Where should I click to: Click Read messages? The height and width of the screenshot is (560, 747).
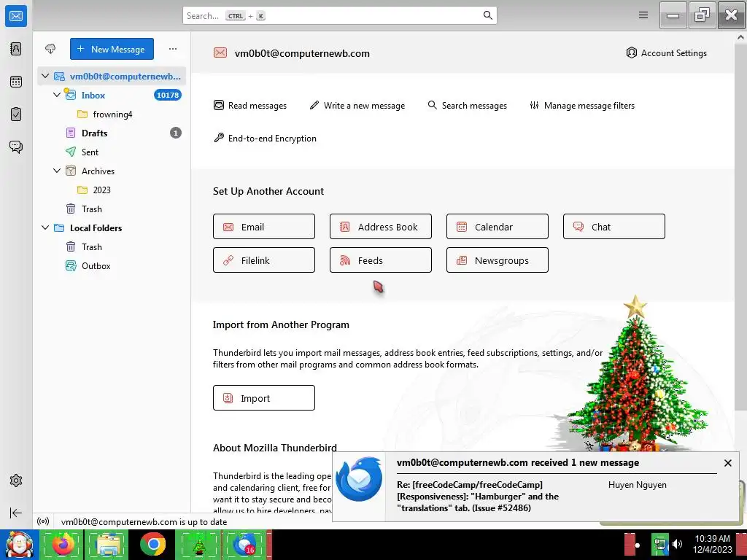(x=250, y=105)
